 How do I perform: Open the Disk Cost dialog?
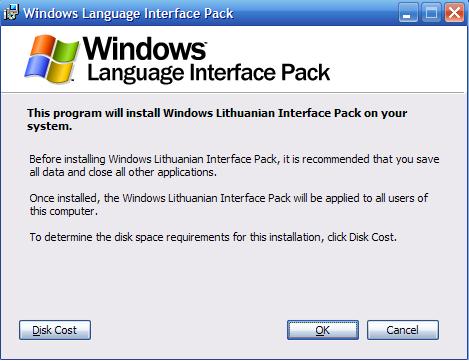tap(55, 330)
